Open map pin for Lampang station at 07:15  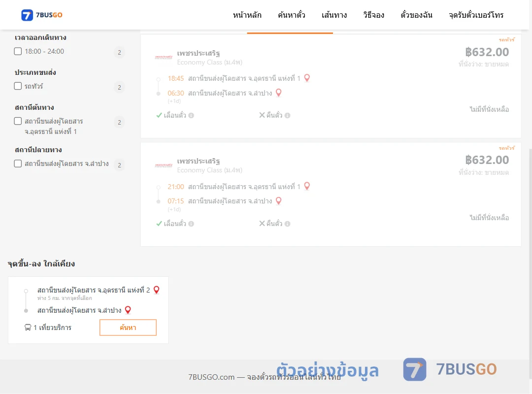tap(278, 201)
